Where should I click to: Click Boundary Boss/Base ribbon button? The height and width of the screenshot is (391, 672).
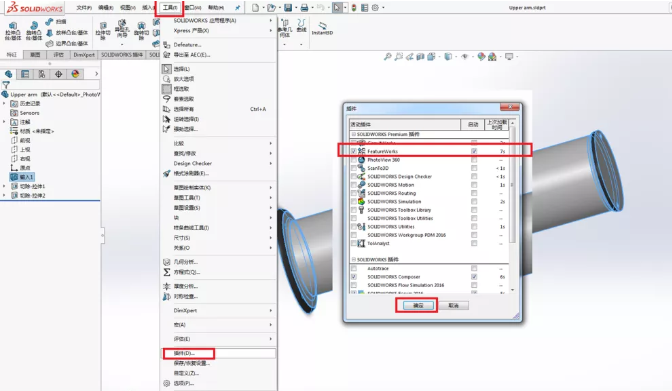point(66,43)
